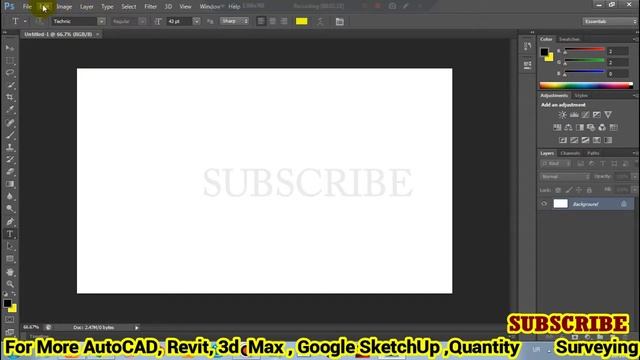Add a Color Balance adjustment
Screen dimensions: 640x360
click(568, 127)
